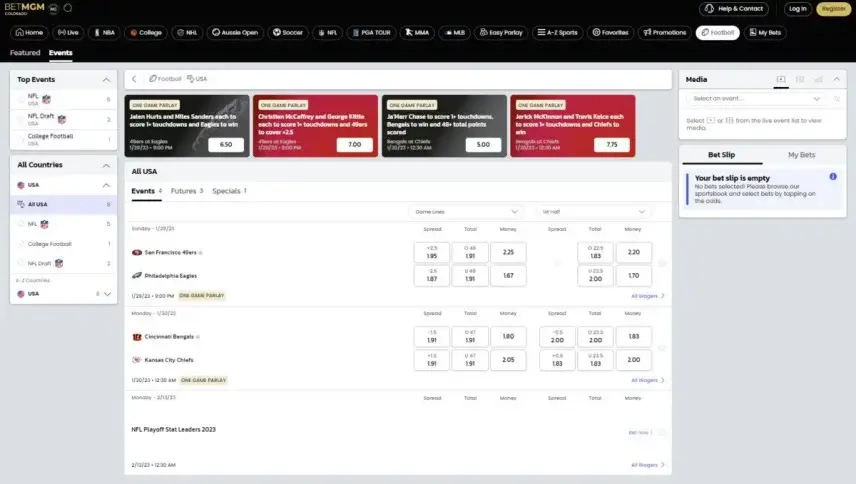Click the responsible gaming RG badge
Image resolution: width=856 pixels, height=484 pixels.
pyautogui.click(x=54, y=8)
